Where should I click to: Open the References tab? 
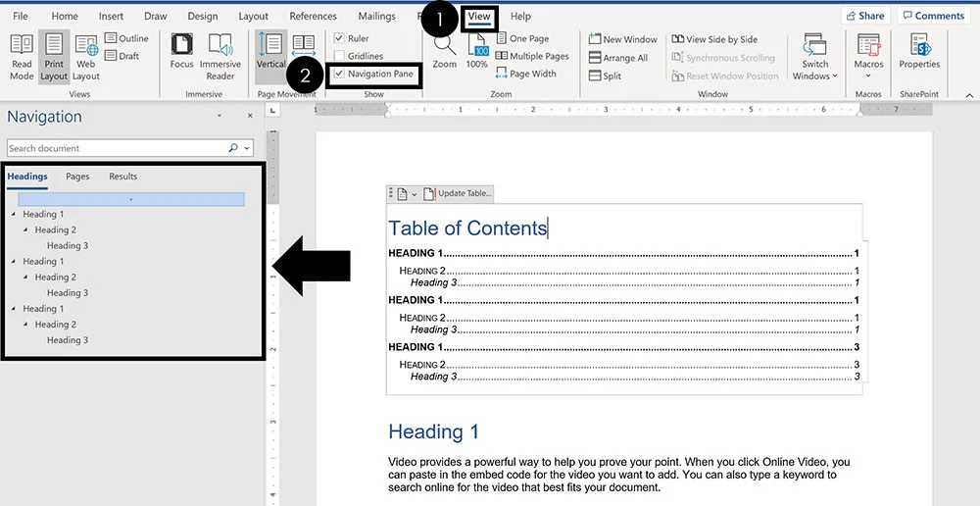tap(314, 17)
